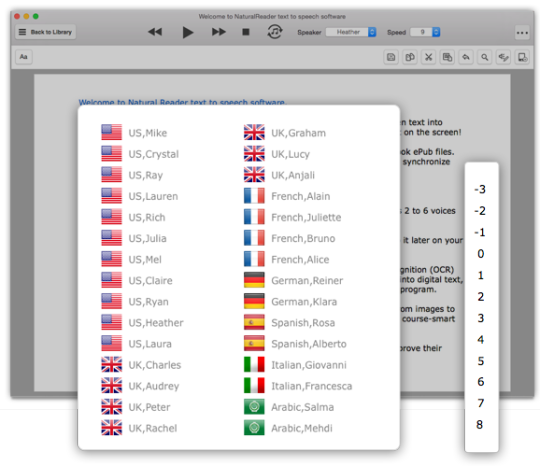Choose speed 1 in speed list
The height and width of the screenshot is (466, 540).
[x=481, y=275]
